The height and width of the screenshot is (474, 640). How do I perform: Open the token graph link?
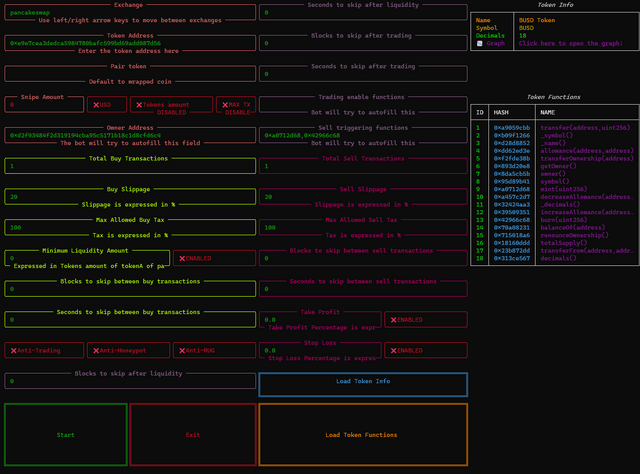571,43
